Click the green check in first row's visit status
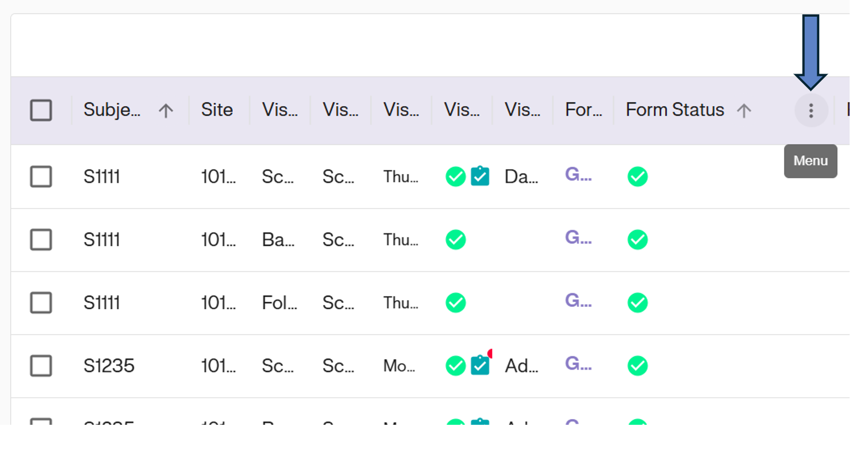The width and height of the screenshot is (868, 461). point(455,176)
